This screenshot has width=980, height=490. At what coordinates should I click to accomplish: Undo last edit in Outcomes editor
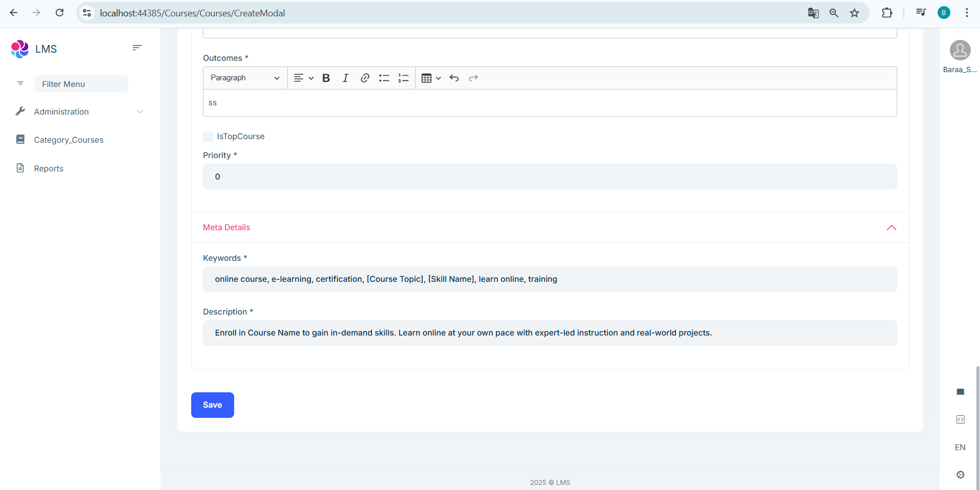pos(454,78)
